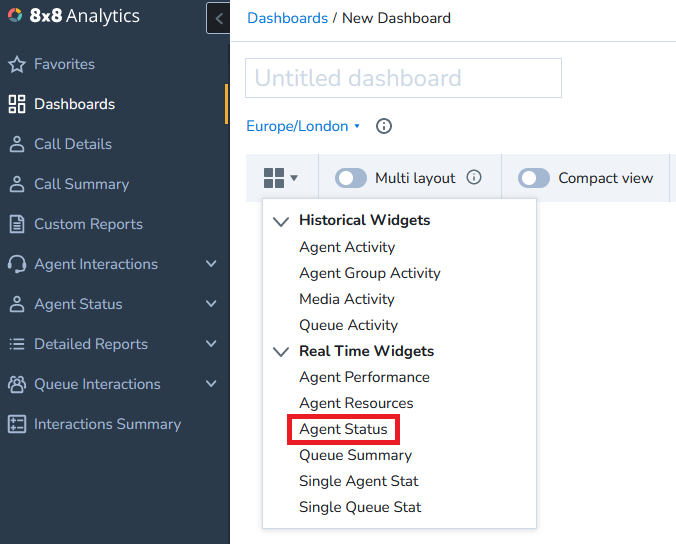Click the info icon next to Europe/London
Viewport: 676px width, 544px height.
[384, 126]
